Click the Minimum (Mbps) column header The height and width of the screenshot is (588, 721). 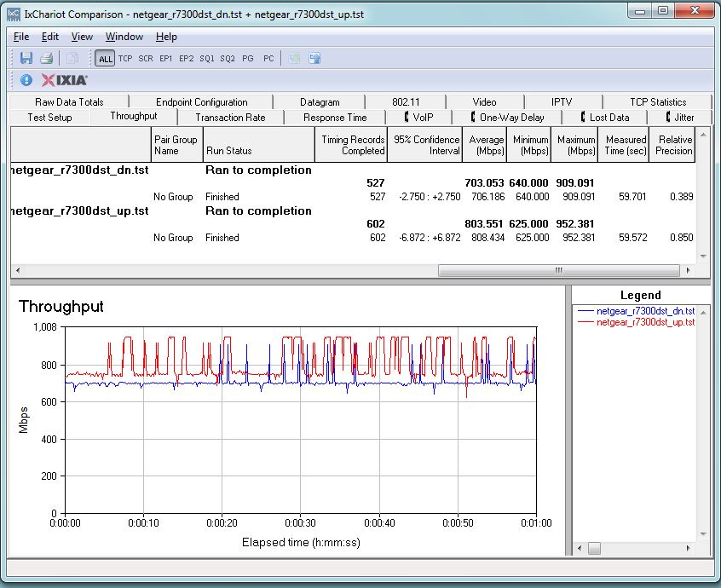(528, 145)
